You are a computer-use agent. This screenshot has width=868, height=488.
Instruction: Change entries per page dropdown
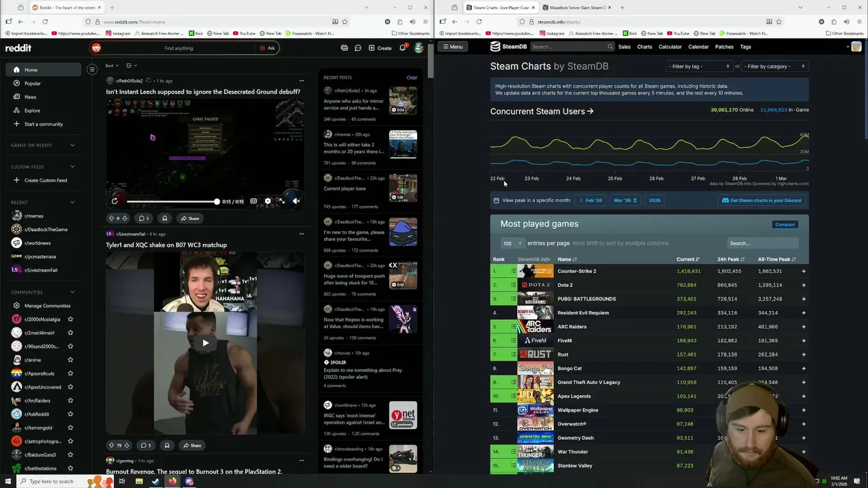coord(512,243)
